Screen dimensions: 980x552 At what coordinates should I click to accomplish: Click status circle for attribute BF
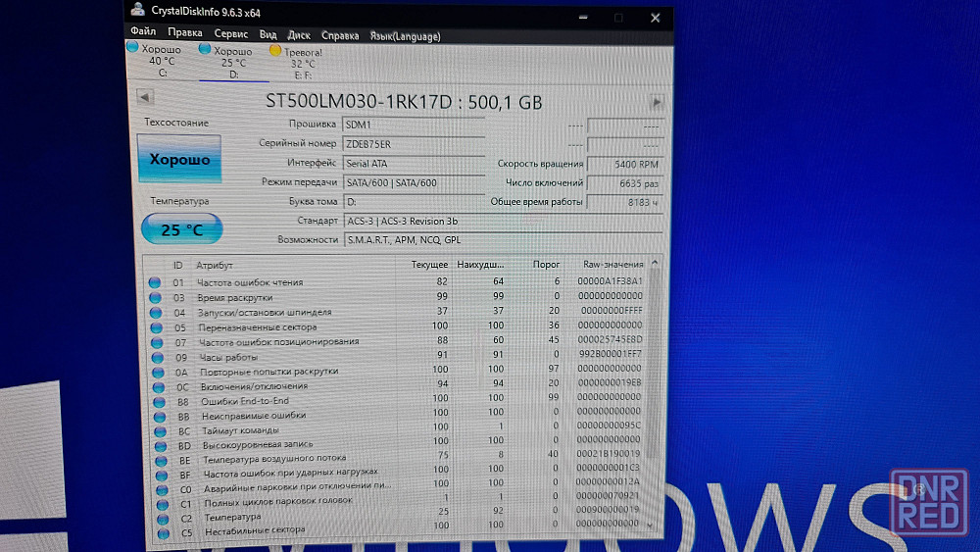162,476
